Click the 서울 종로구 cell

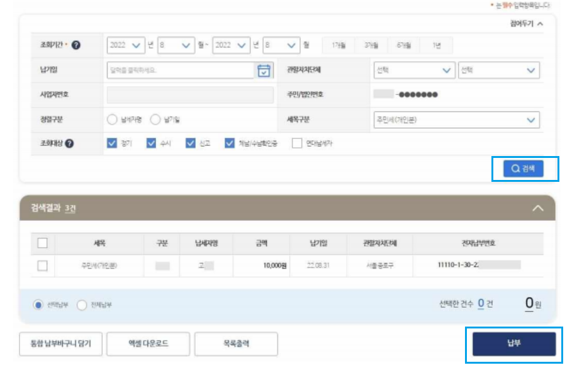(380, 266)
